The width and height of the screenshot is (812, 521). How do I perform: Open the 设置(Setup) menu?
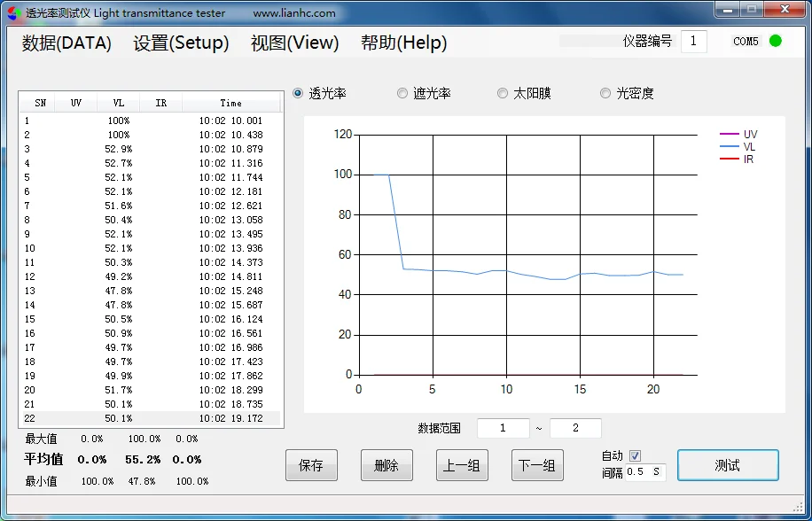click(x=181, y=43)
